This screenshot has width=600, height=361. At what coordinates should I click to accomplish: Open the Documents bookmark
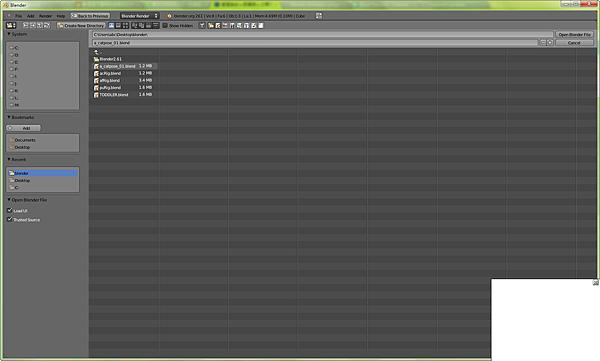coord(42,140)
